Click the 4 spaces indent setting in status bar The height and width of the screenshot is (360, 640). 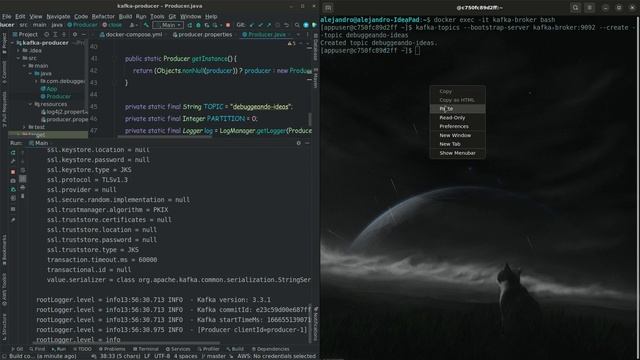(x=185, y=356)
